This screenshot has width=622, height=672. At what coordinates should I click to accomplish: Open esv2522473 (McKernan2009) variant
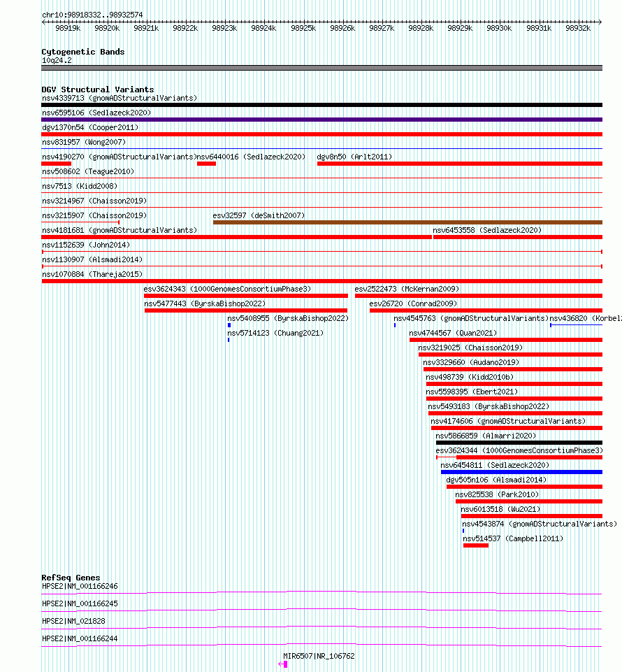point(407,289)
